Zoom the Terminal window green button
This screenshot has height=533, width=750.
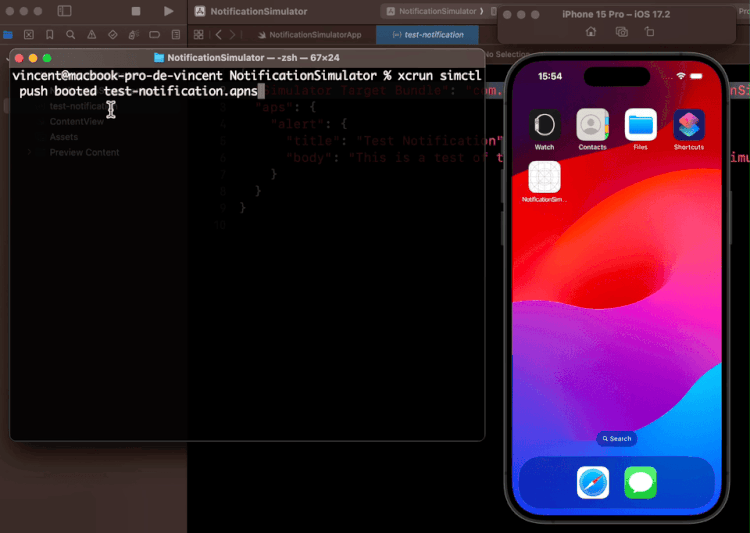47,58
